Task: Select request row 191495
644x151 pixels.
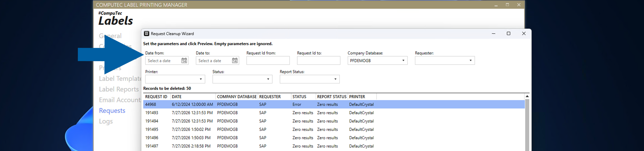Action: 334,129
